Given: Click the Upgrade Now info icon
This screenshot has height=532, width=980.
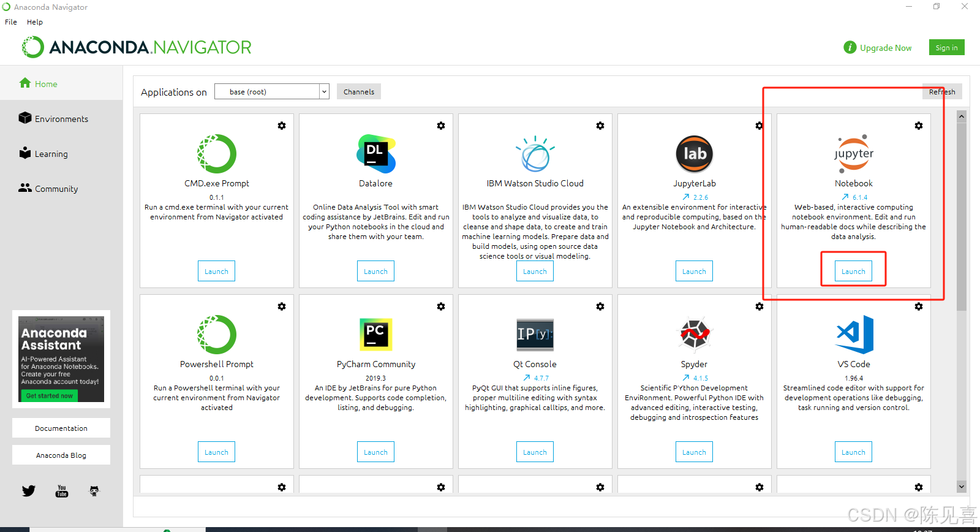Looking at the screenshot, I should (x=850, y=47).
